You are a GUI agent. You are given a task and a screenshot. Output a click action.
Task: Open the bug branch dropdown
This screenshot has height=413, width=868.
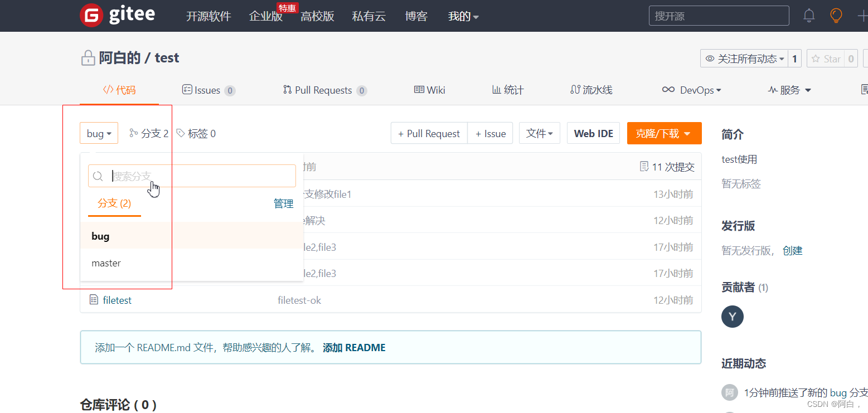99,133
